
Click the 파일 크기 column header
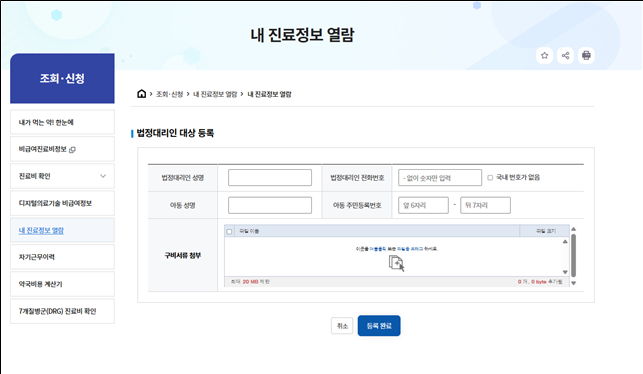pyautogui.click(x=546, y=231)
